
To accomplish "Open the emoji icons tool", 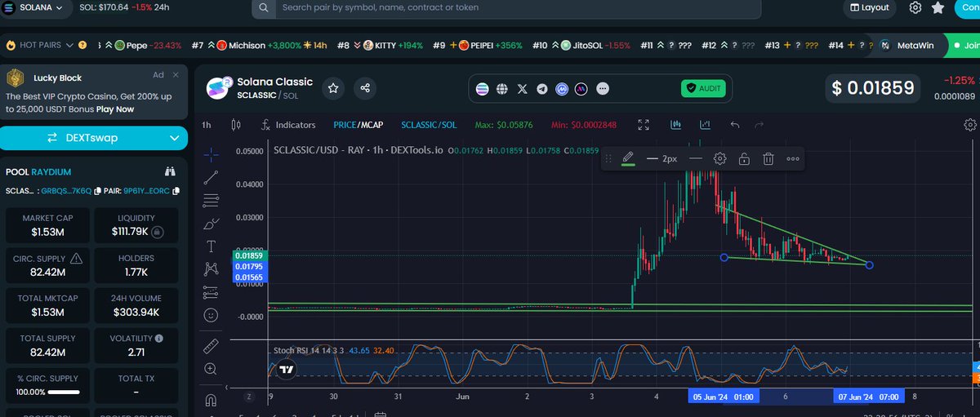I will (211, 314).
